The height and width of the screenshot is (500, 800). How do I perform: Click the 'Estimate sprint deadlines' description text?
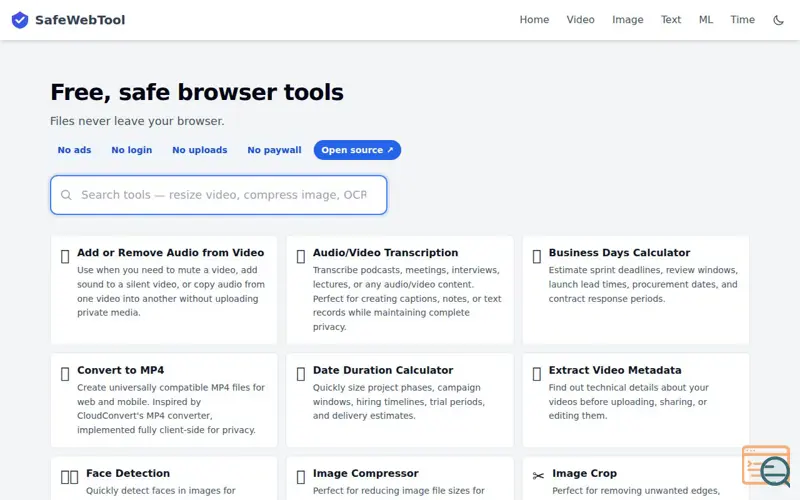click(x=643, y=284)
